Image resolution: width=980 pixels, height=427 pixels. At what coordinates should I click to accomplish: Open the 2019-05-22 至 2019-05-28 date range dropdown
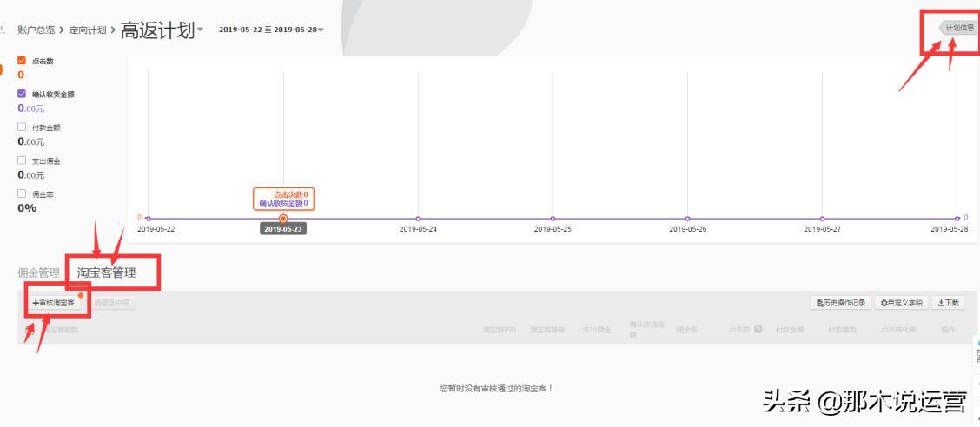pyautogui.click(x=270, y=30)
